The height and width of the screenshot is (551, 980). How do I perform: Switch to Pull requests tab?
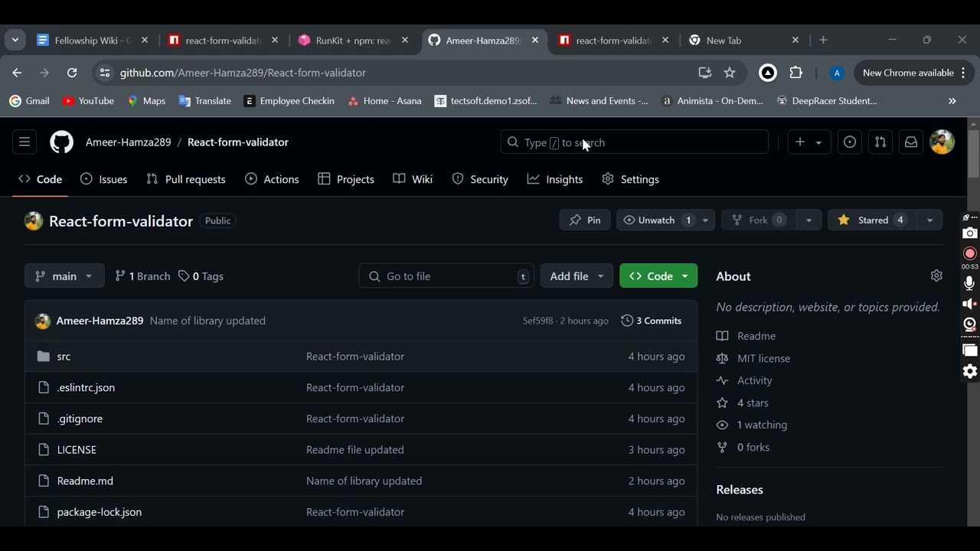pos(186,180)
